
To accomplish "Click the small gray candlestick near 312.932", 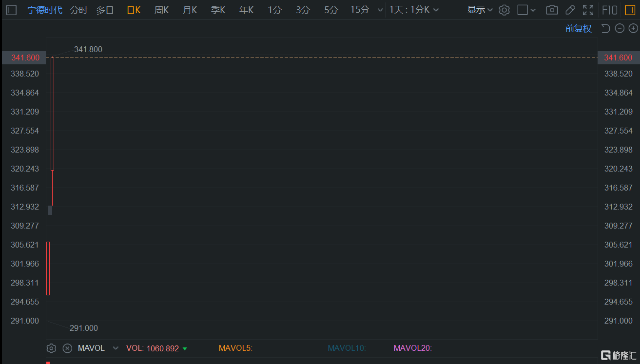I will [50, 210].
